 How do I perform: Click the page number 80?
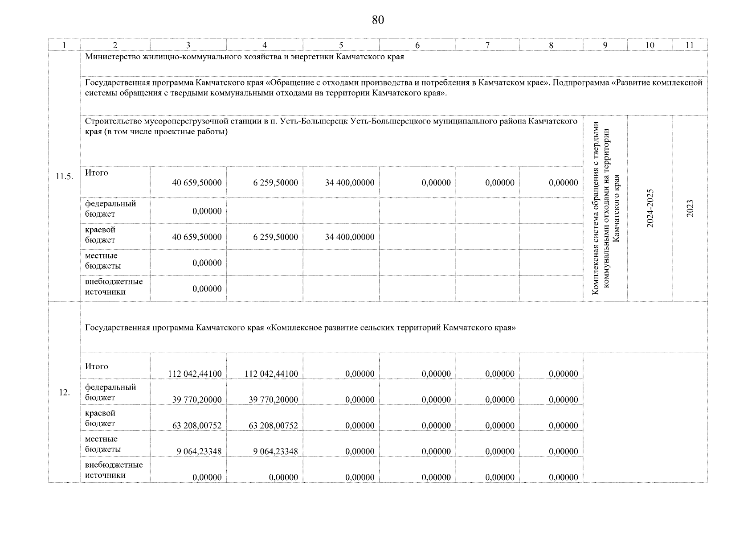point(377,20)
